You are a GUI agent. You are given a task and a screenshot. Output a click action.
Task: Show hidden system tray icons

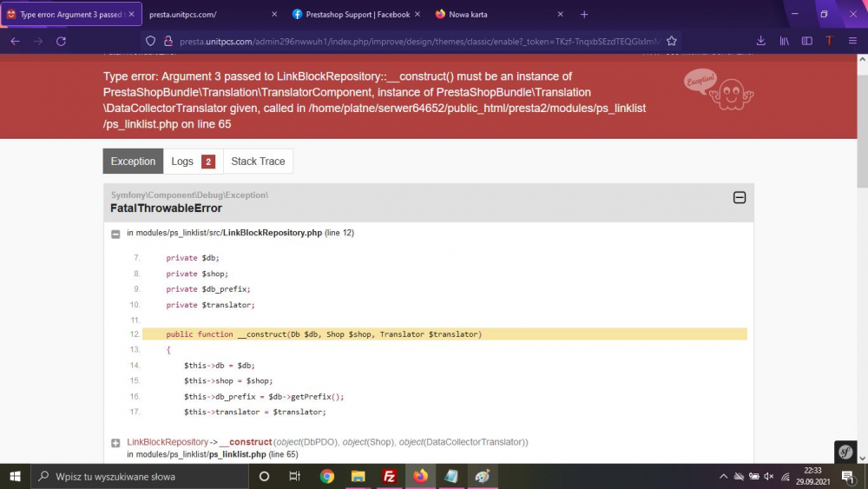tap(723, 476)
